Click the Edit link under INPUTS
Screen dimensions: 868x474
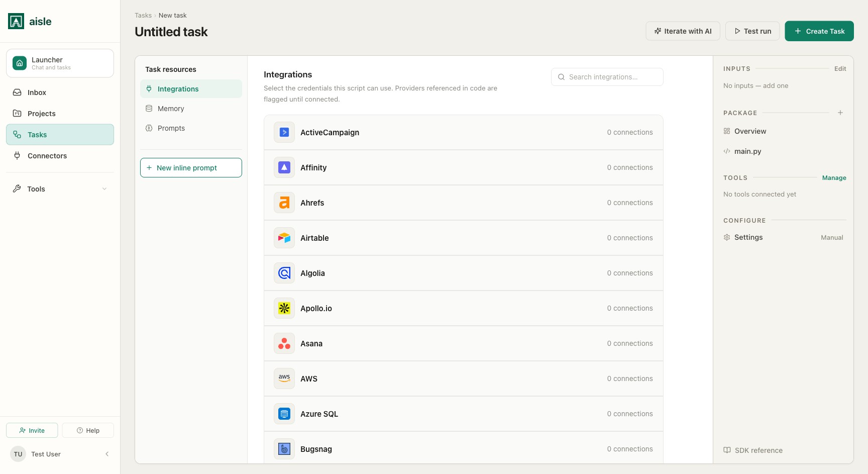click(x=840, y=69)
